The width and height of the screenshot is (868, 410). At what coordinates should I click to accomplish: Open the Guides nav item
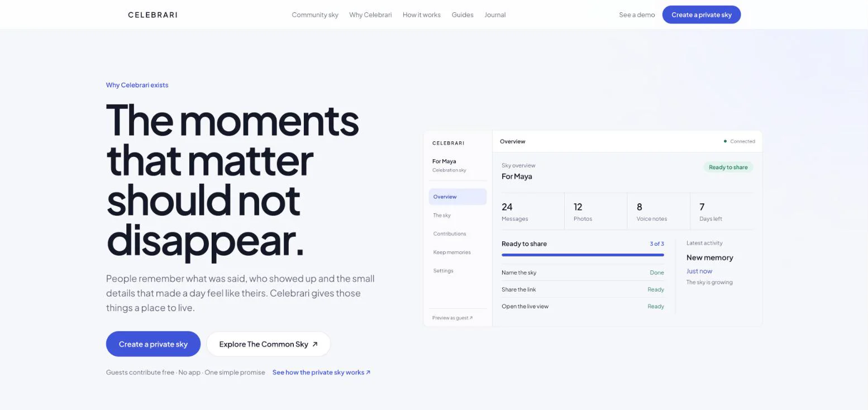[x=462, y=15]
